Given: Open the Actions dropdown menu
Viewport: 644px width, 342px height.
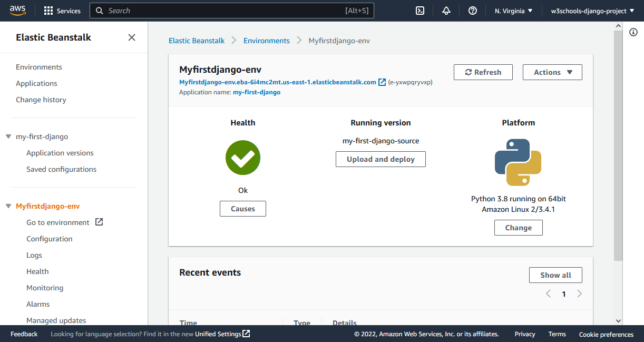Looking at the screenshot, I should (x=552, y=72).
